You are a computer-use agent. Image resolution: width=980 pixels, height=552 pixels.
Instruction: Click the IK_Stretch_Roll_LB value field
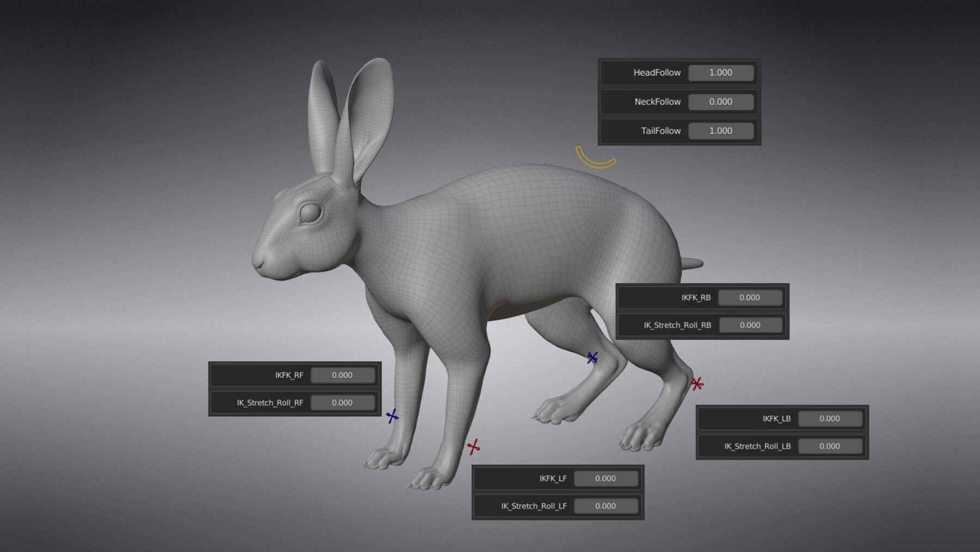click(830, 446)
